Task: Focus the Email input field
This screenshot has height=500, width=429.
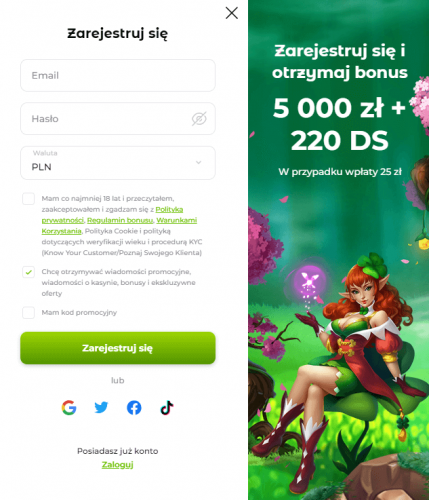Action: click(x=118, y=75)
